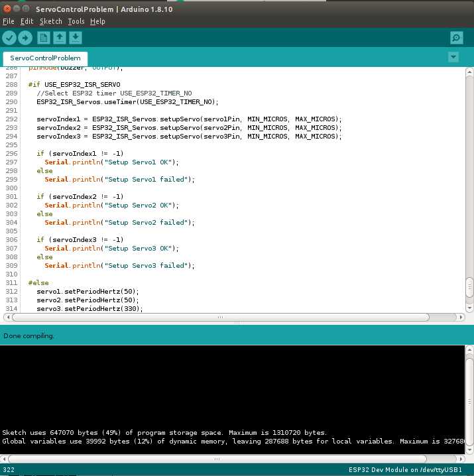This screenshot has width=474, height=476.
Task: Click the editor scroll-down arrow
Action: [469, 308]
